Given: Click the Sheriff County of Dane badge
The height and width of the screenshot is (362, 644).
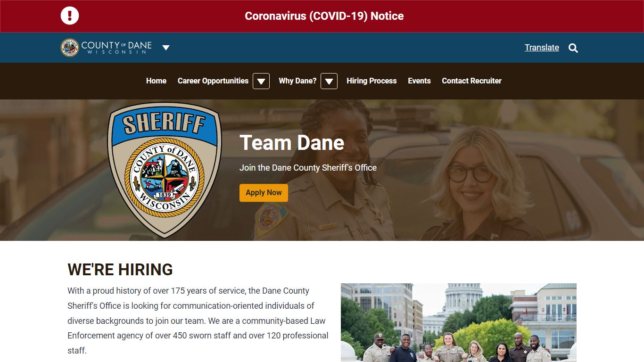Looking at the screenshot, I should 165,170.
